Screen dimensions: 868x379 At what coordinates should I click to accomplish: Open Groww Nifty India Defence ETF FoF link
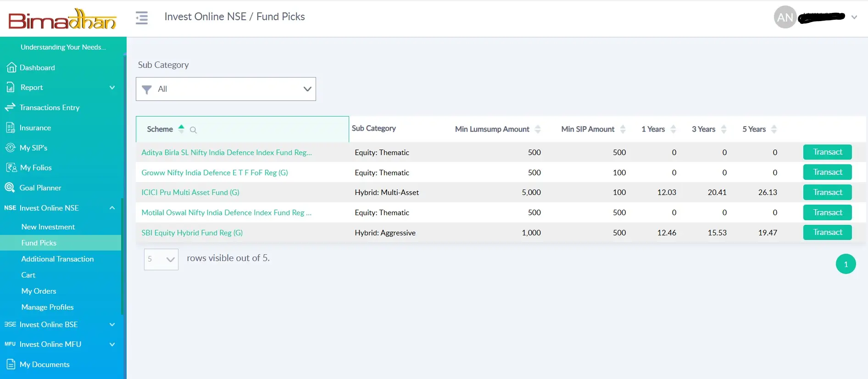pos(215,173)
